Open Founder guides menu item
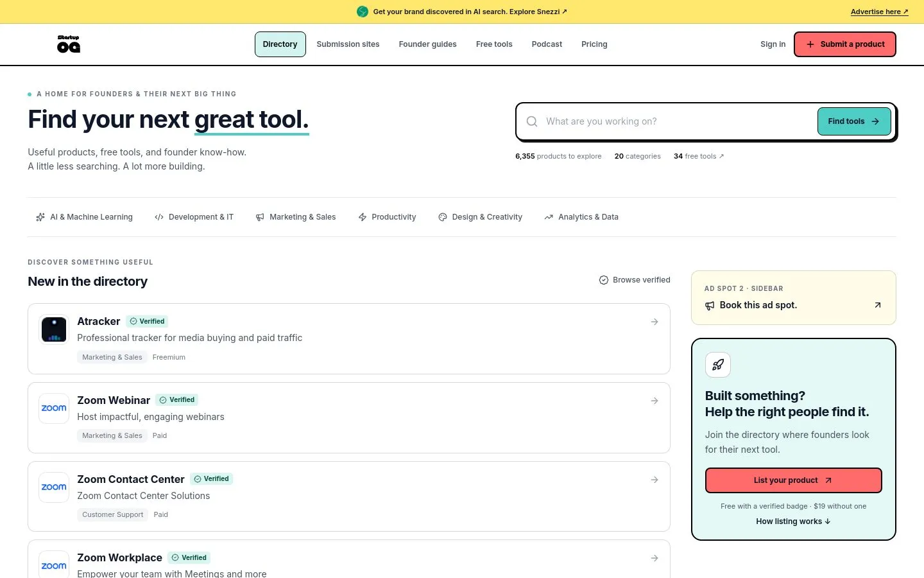924x578 pixels. pyautogui.click(x=428, y=44)
